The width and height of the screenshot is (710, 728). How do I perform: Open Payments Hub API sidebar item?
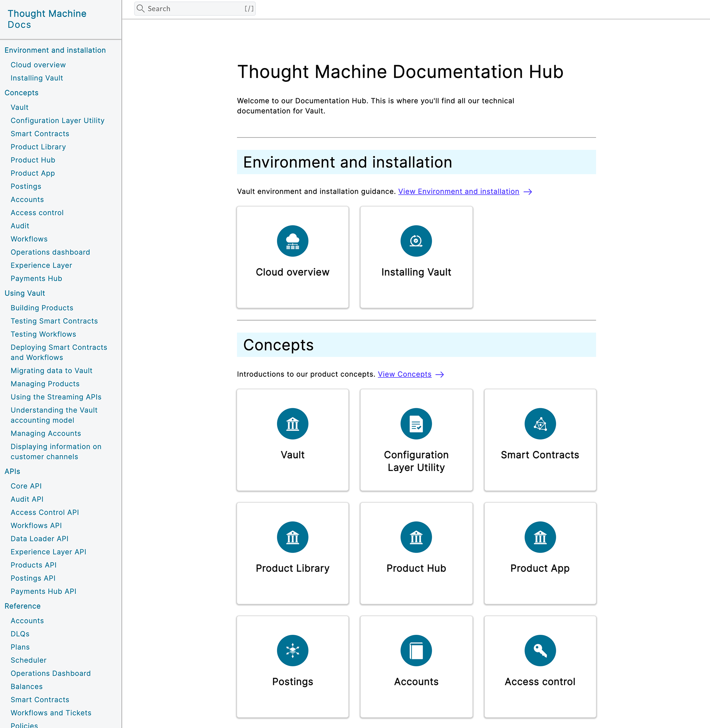pos(43,592)
